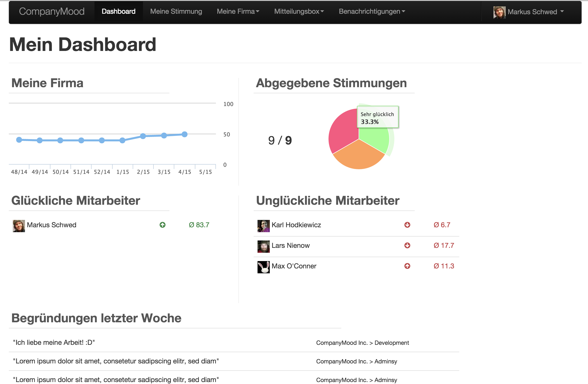
Task: Click avatar in Glückliche Mitarbeiter list
Action: pos(19,226)
